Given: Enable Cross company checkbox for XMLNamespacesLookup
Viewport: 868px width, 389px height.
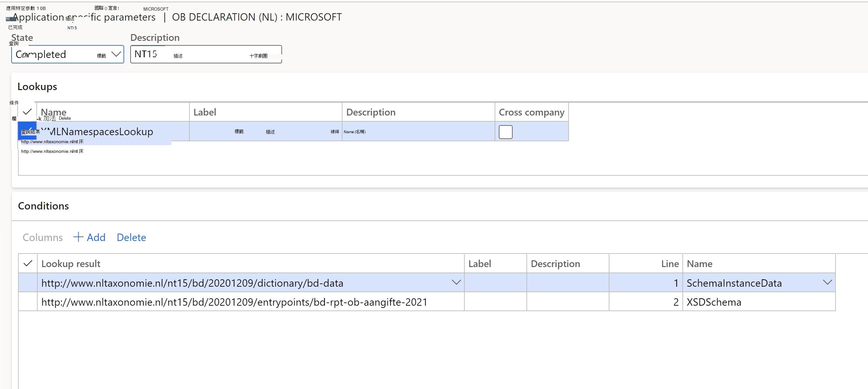Looking at the screenshot, I should coord(506,132).
